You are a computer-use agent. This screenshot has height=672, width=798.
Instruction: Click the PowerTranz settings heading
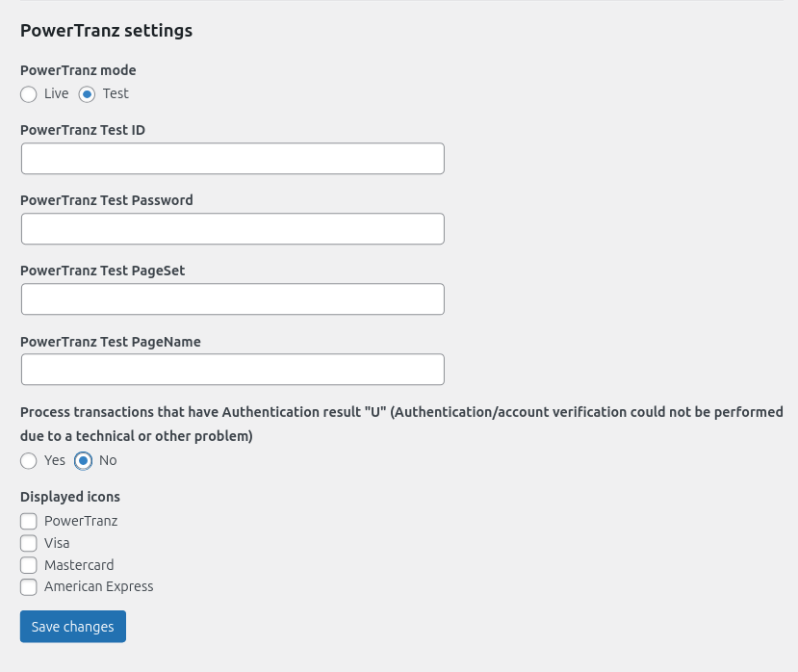106,31
